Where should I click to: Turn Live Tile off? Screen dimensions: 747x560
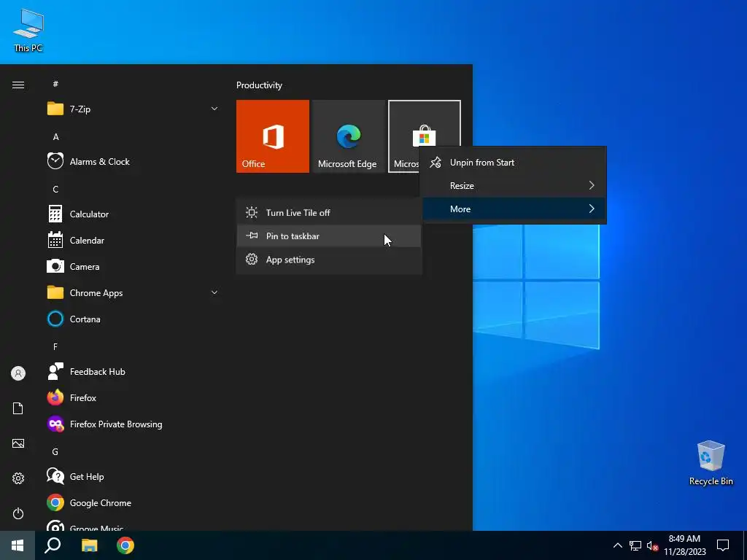coord(329,213)
